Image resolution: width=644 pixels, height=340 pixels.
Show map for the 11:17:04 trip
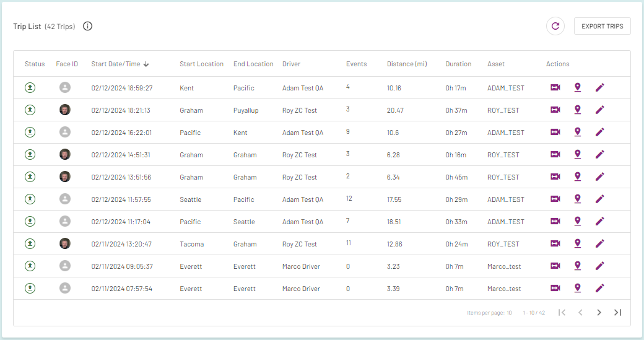[578, 221]
